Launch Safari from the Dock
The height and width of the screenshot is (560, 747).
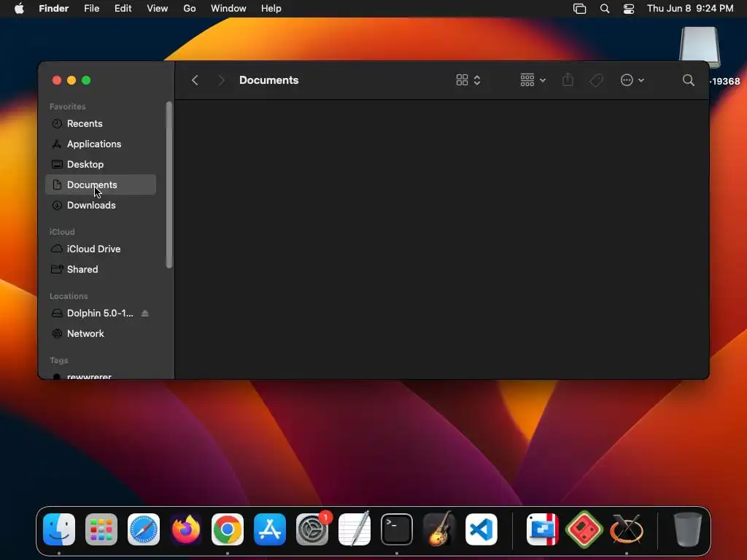144,529
